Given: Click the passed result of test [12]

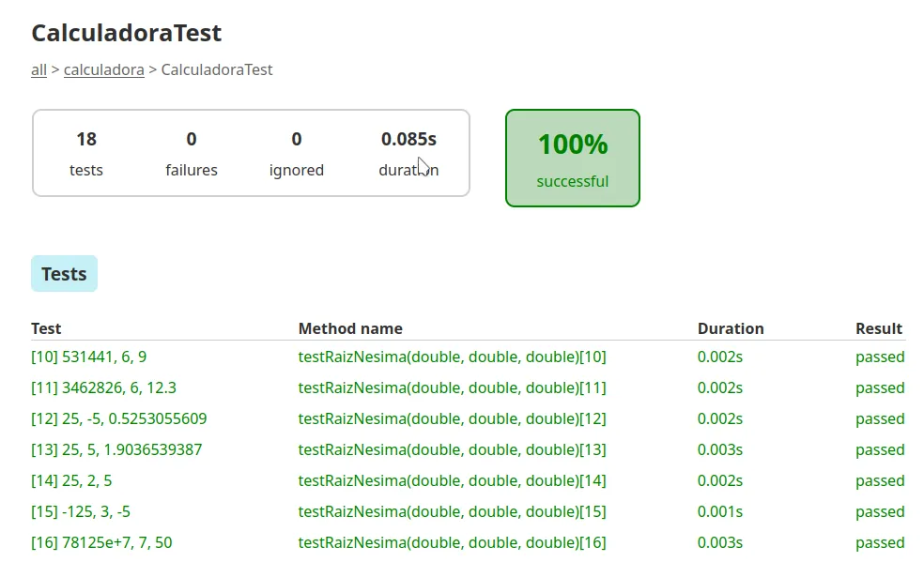Looking at the screenshot, I should 880,419.
